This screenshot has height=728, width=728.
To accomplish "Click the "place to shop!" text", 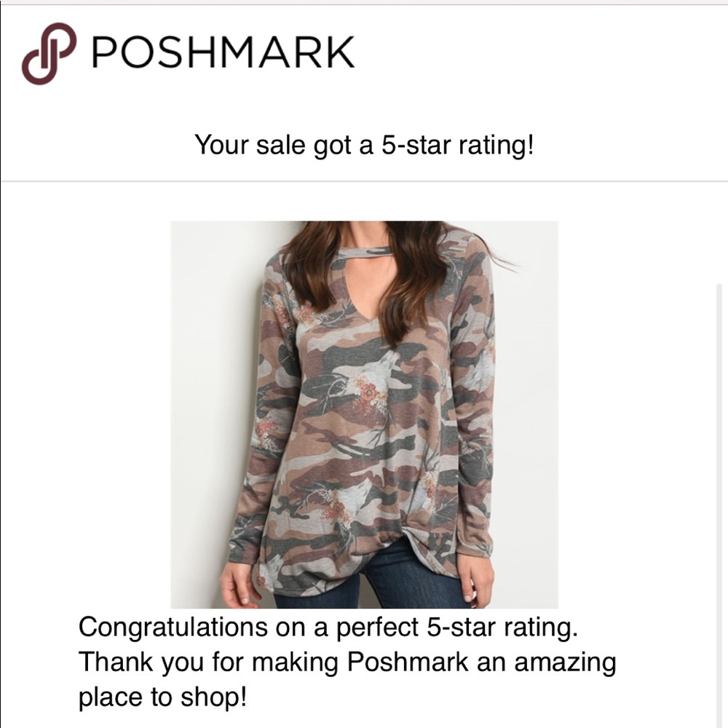I will (162, 698).
